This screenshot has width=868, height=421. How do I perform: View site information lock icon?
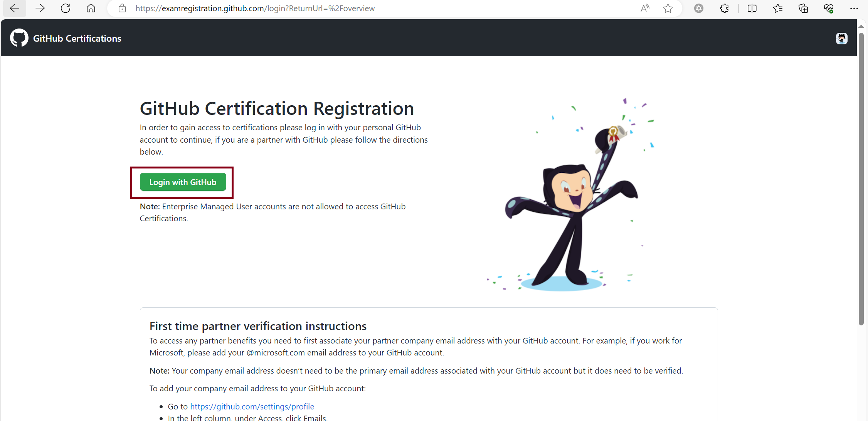coord(122,8)
